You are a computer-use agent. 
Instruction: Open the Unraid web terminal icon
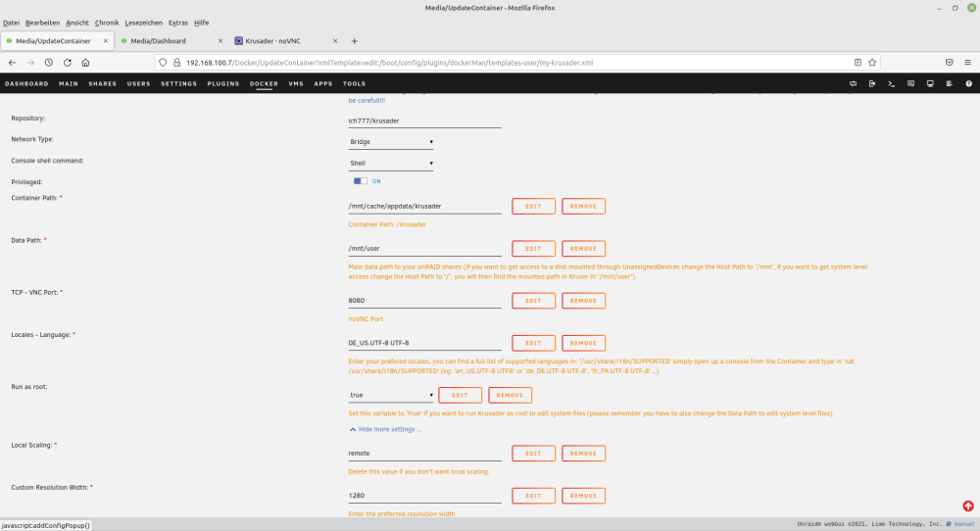(891, 83)
